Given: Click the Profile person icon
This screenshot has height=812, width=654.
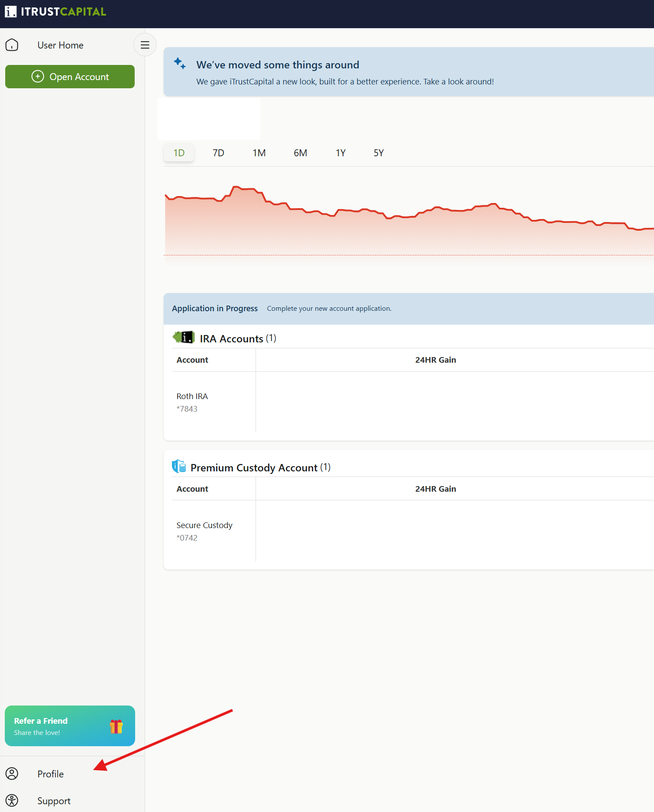Looking at the screenshot, I should (12, 774).
